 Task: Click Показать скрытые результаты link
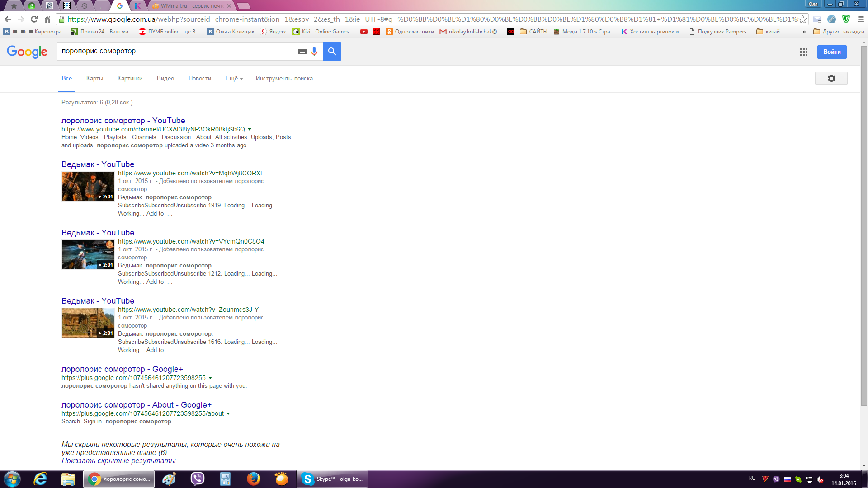point(119,461)
